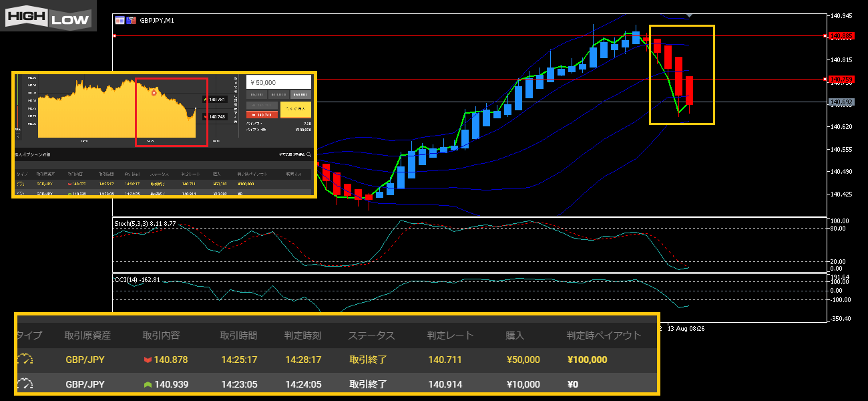Click the 判定時ペイアウト column header
Screen dimensions: 868x401
pos(604,336)
